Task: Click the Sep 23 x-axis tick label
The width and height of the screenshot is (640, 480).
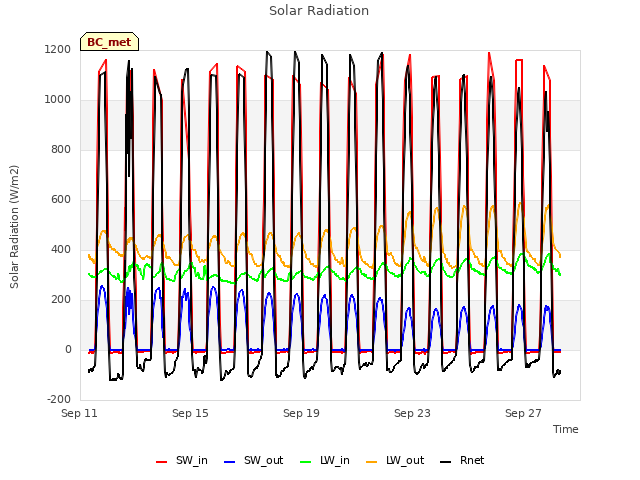Action: [412, 413]
